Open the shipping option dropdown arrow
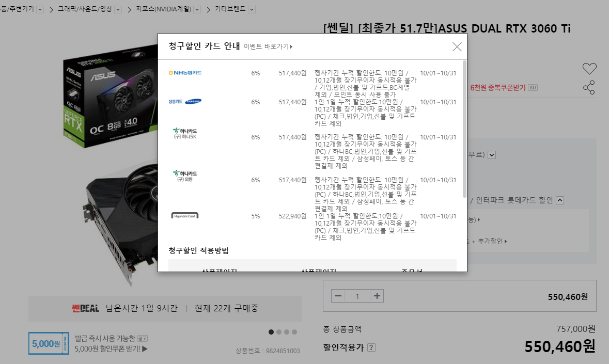 (x=492, y=155)
